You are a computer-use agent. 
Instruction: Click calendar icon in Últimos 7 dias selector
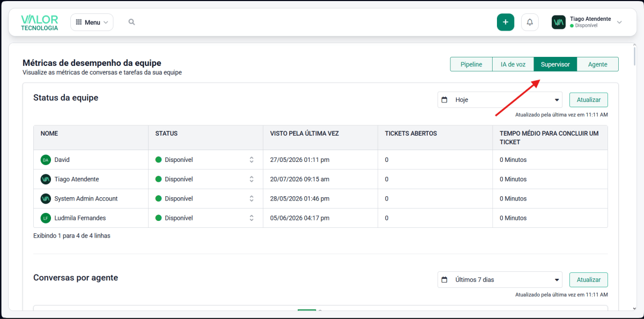click(x=444, y=280)
